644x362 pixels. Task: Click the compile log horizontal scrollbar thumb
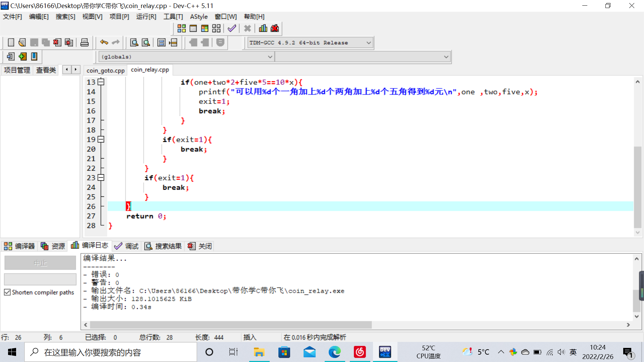(x=231, y=325)
